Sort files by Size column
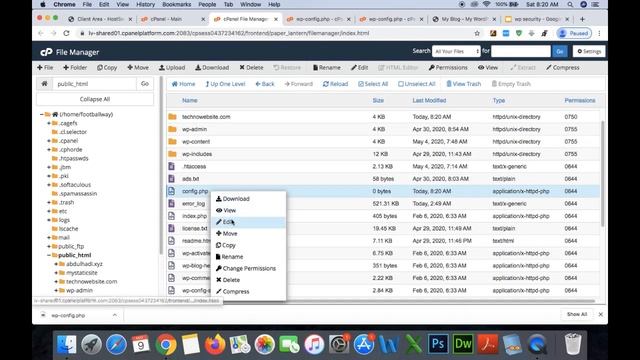 point(378,100)
